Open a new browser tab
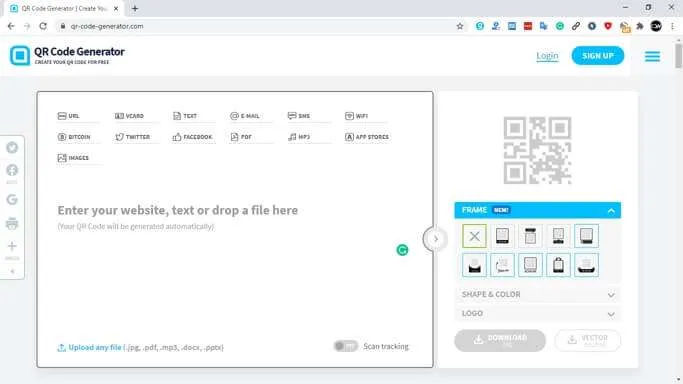 pyautogui.click(x=135, y=8)
